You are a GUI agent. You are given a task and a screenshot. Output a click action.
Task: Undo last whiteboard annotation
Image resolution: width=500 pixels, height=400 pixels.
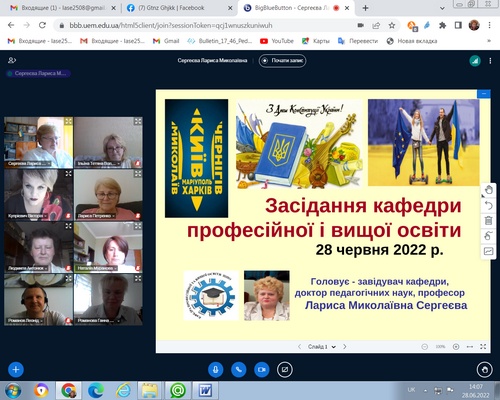coord(489,205)
